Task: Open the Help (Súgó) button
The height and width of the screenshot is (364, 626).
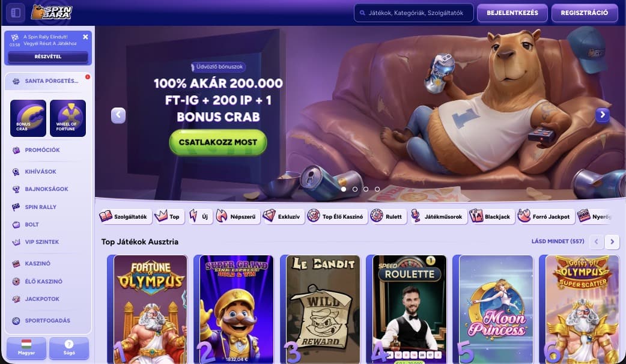Action: coord(69,348)
